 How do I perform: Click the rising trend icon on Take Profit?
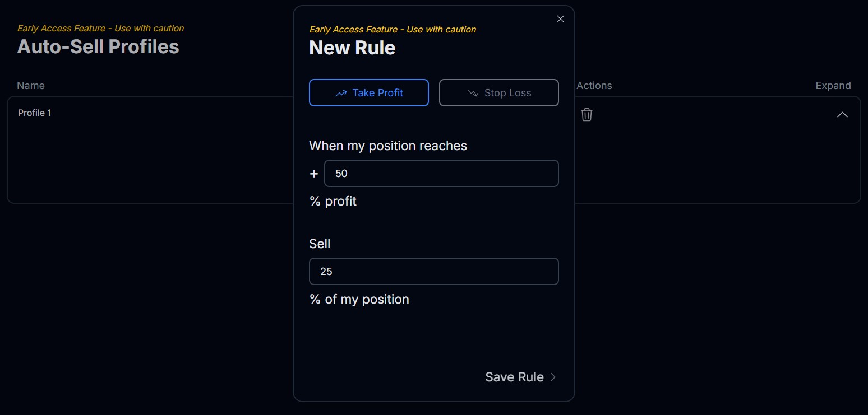341,94
